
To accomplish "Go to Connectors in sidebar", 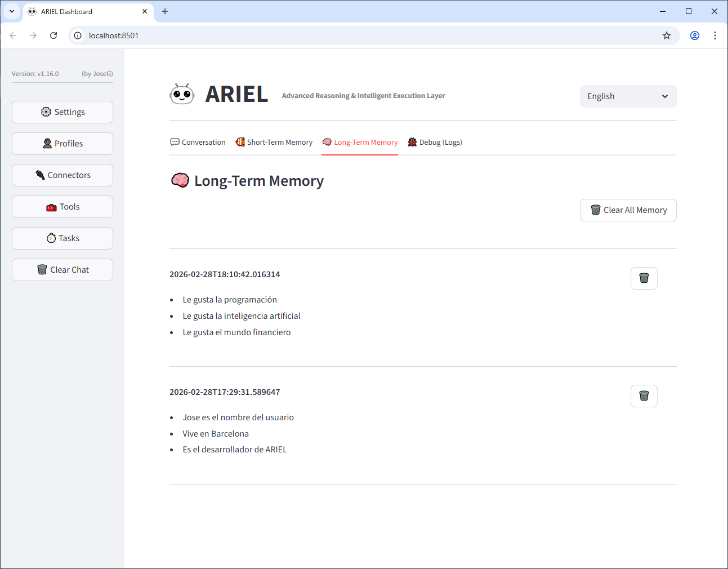I will [x=62, y=175].
